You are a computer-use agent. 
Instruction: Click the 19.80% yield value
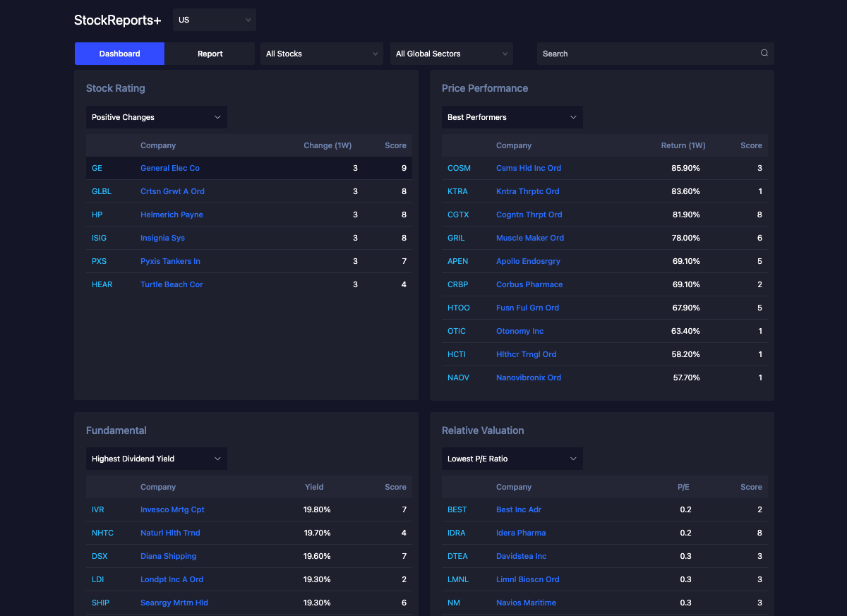click(x=317, y=509)
